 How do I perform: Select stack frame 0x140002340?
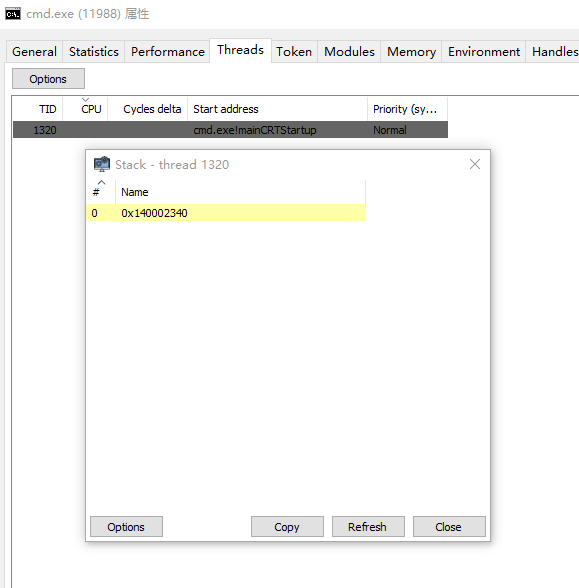tap(226, 213)
